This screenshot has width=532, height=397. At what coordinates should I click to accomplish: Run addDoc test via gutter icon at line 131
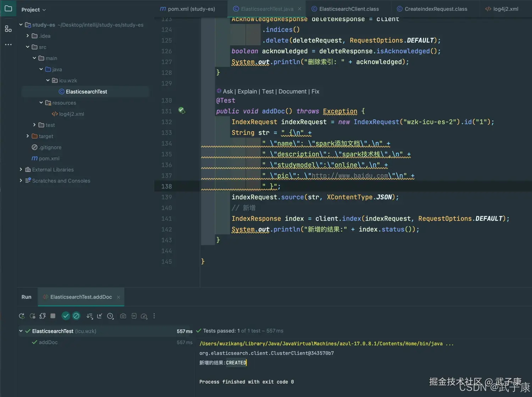182,111
